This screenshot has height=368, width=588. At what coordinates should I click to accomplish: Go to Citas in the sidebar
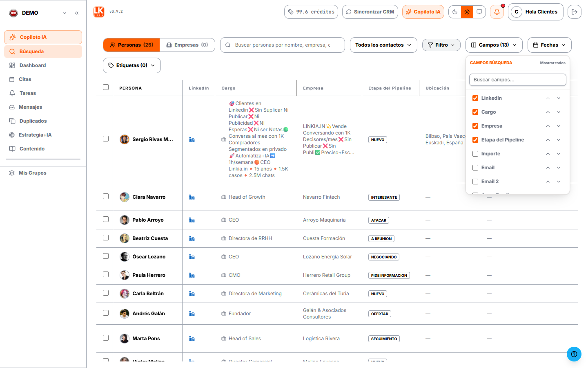pos(43,79)
